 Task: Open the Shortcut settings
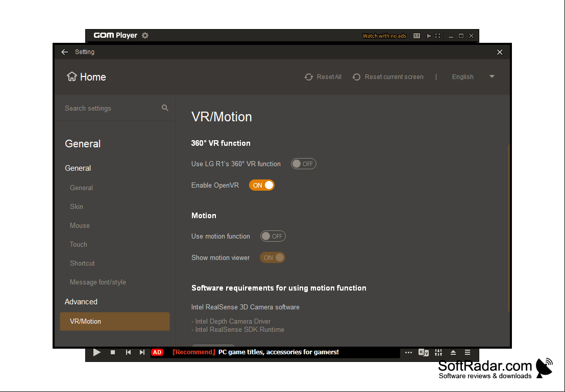tap(82, 263)
